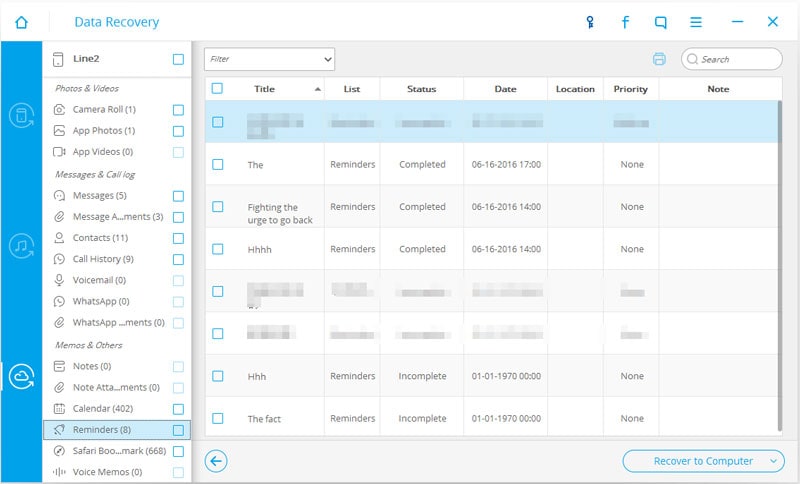Expand the Recover to Computer dropdown arrow
The image size is (800, 484).
(773, 461)
